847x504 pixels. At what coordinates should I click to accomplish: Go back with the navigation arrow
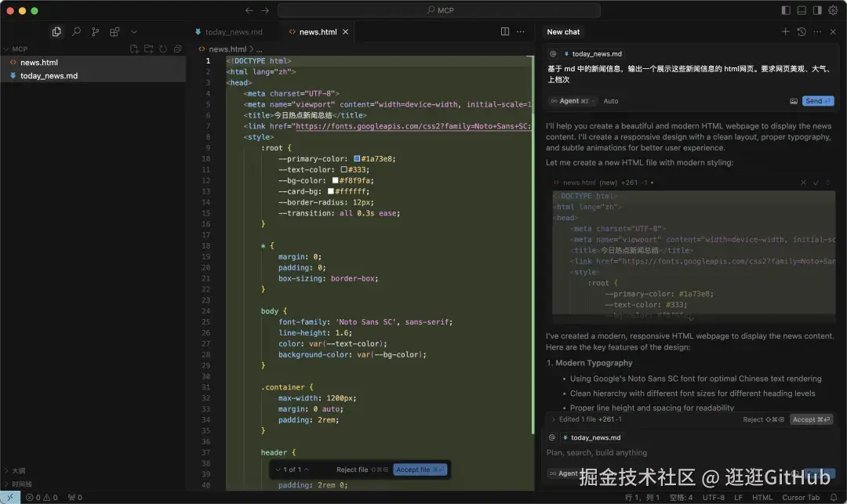[x=249, y=10]
